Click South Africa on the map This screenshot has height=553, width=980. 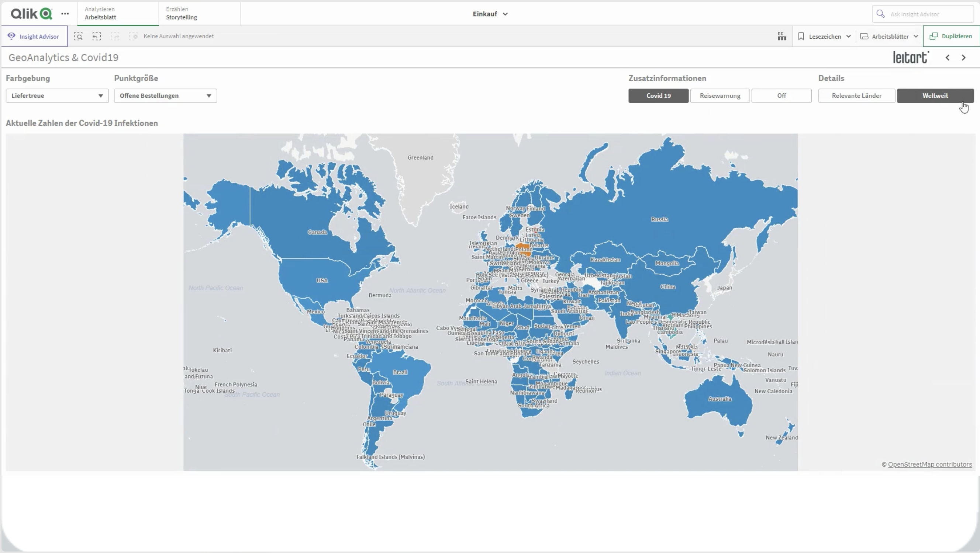pos(534,406)
